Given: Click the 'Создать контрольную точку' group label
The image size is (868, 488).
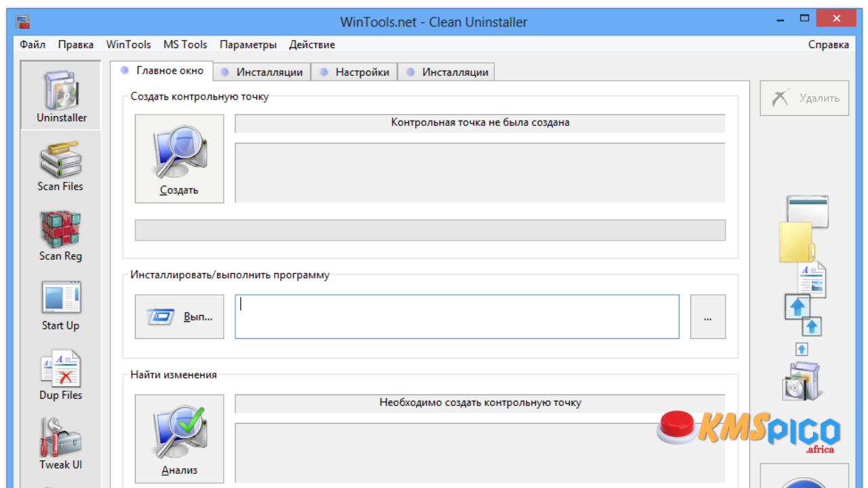Looking at the screenshot, I should tap(199, 96).
